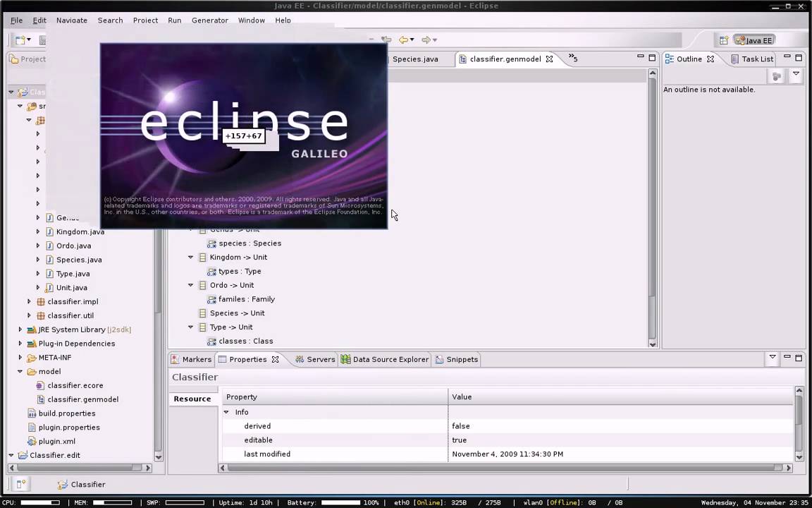Collapse the model folder
Screen dimensions: 812x508
[20, 371]
